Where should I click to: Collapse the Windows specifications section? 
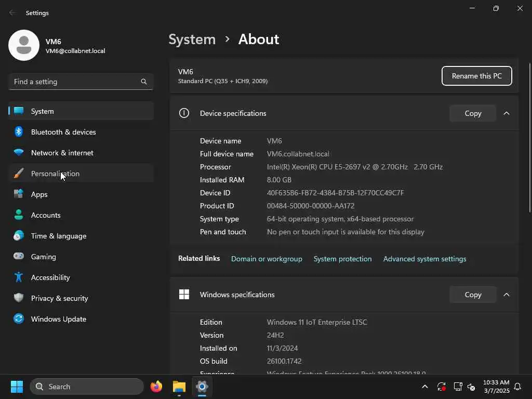506,295
